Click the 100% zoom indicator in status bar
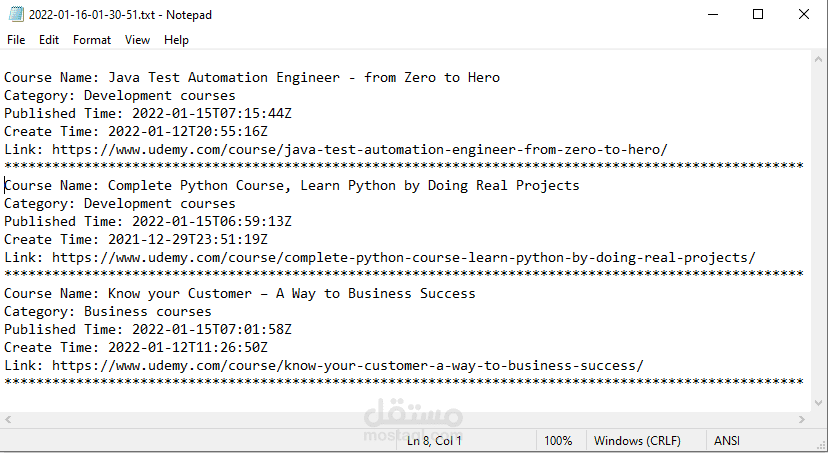The width and height of the screenshot is (828, 453). pos(558,441)
